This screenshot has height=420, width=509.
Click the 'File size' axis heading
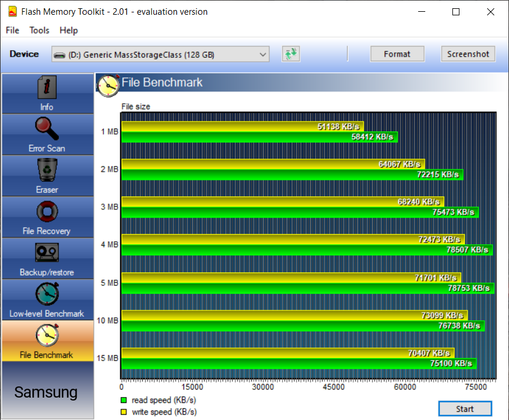tap(136, 106)
